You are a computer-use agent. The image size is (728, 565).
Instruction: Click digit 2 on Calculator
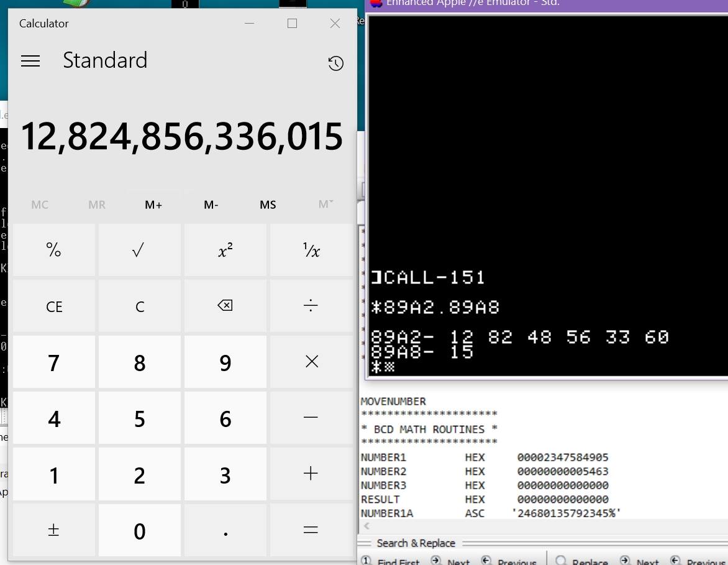(139, 474)
